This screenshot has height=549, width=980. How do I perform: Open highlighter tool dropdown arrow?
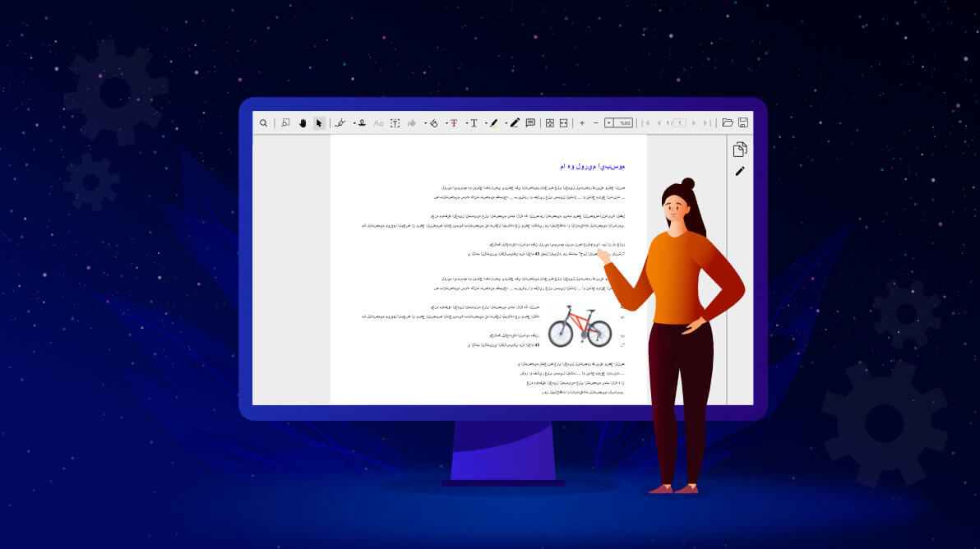(486, 123)
